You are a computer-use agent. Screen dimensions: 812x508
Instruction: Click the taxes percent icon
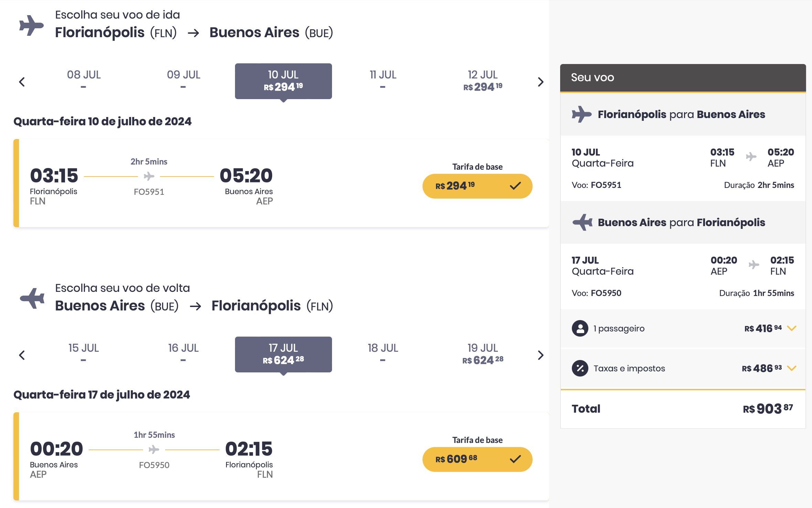(x=580, y=368)
